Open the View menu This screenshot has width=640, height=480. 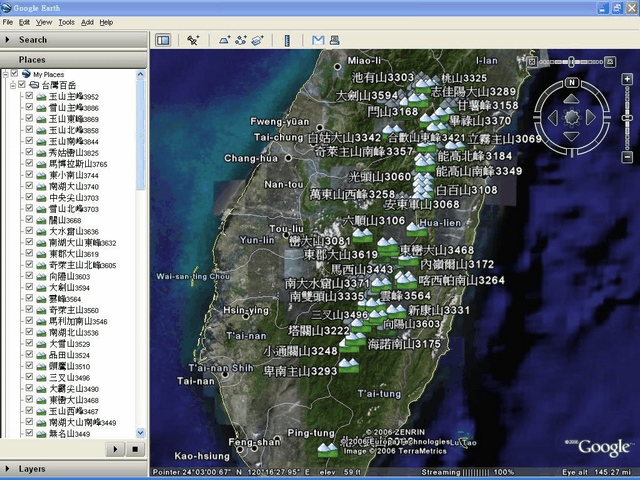pos(44,22)
